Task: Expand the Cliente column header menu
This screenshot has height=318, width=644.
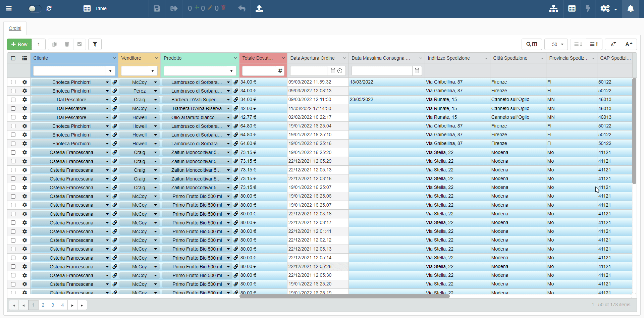Action: click(x=114, y=58)
